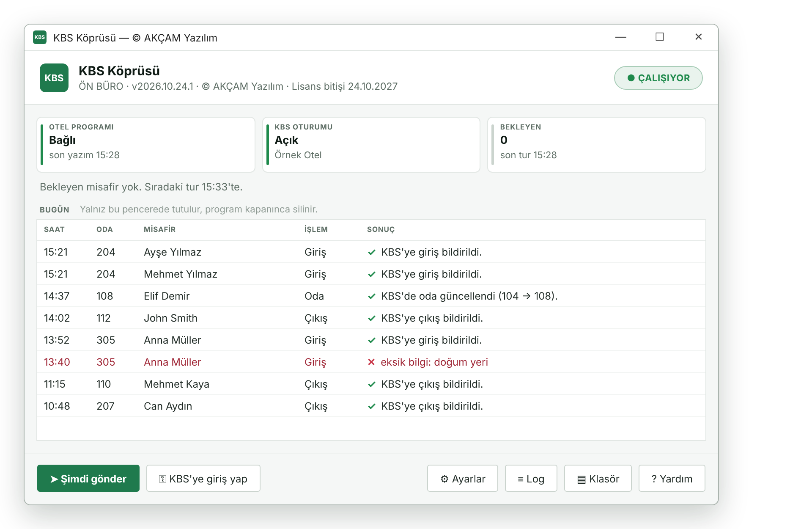Click the Bekleyen 0 status card
The image size is (812, 529).
click(597, 145)
